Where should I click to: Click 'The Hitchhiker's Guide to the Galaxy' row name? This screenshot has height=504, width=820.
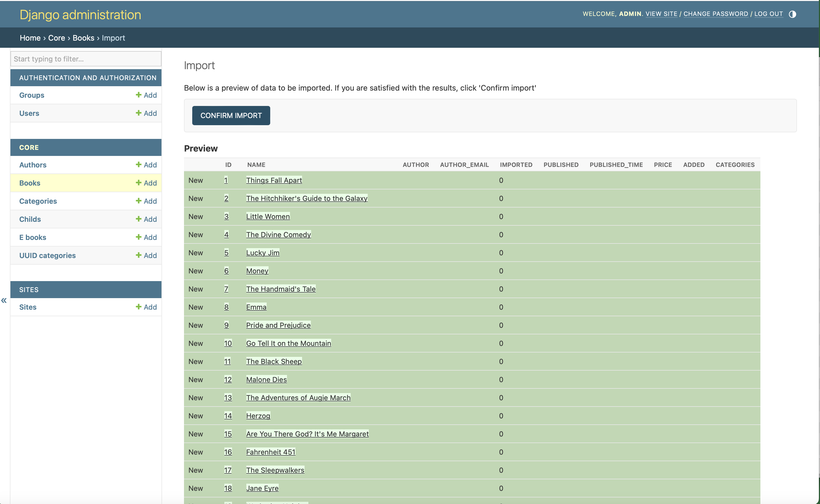tap(307, 198)
